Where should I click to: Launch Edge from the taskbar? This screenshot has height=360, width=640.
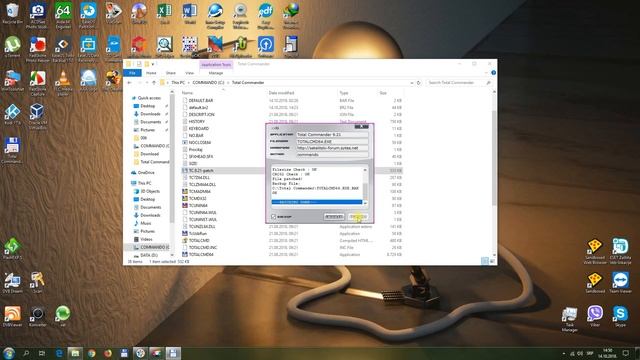[59, 353]
